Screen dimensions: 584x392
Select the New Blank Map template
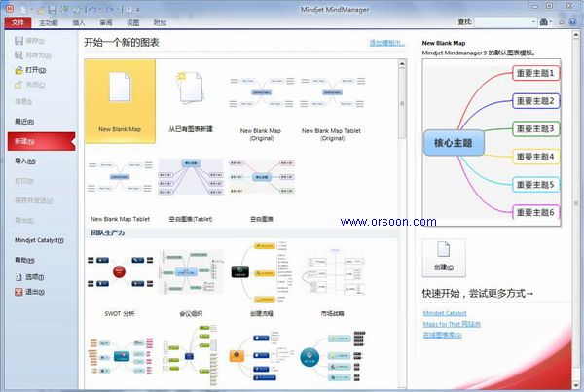tap(120, 101)
